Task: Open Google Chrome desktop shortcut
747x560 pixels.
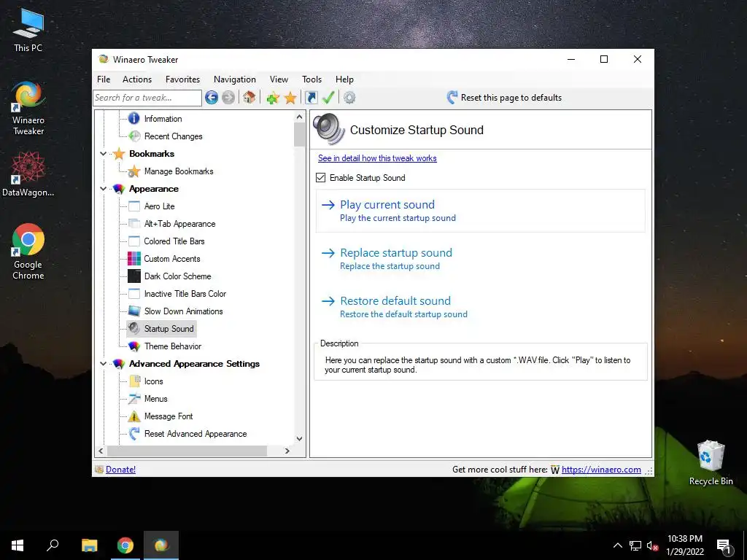Action: coord(28,252)
